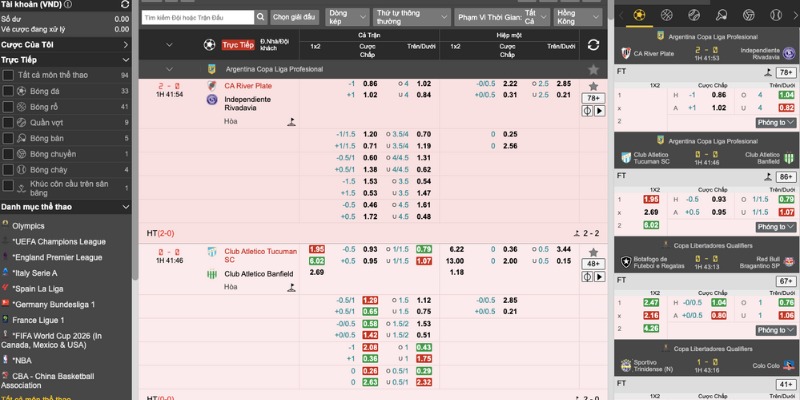Open Spain La Liga category

tap(38, 289)
